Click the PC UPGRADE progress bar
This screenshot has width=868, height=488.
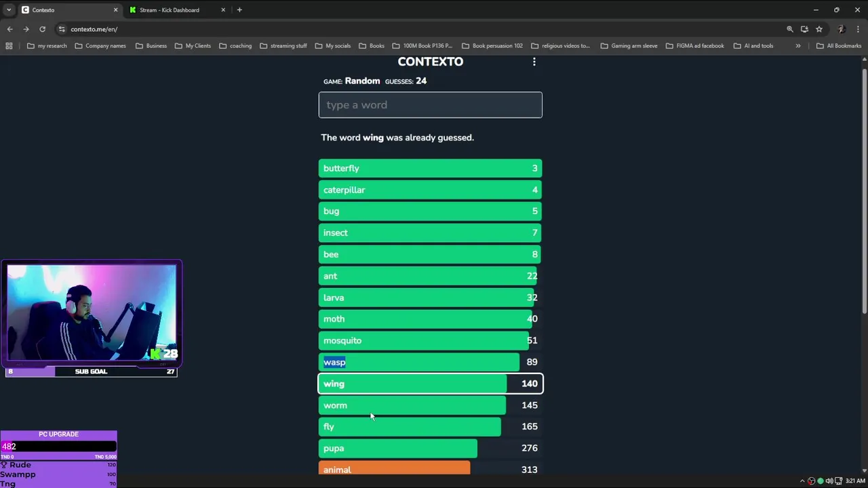pos(59,447)
